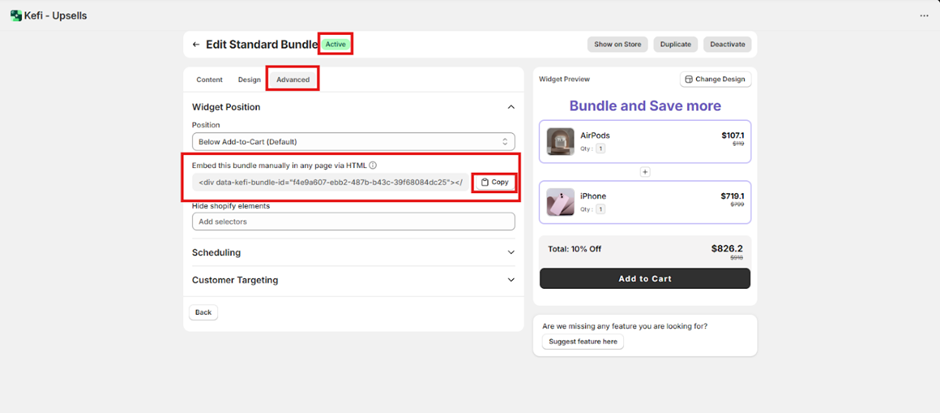Click the Add selectors input field
This screenshot has width=940, height=413.
pos(353,221)
